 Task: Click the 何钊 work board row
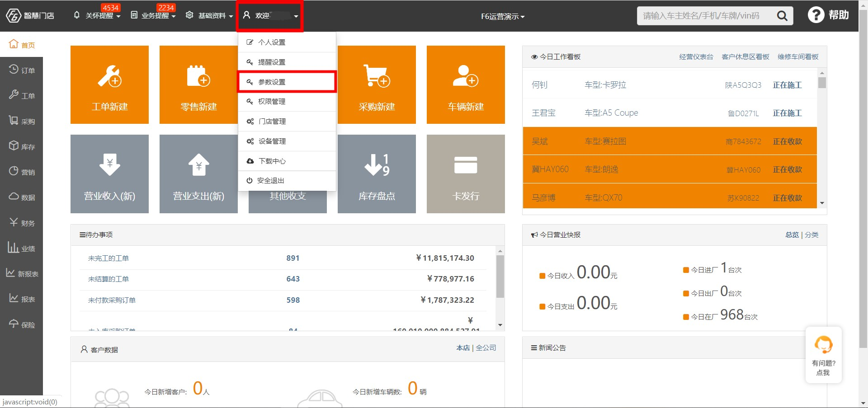coord(670,84)
